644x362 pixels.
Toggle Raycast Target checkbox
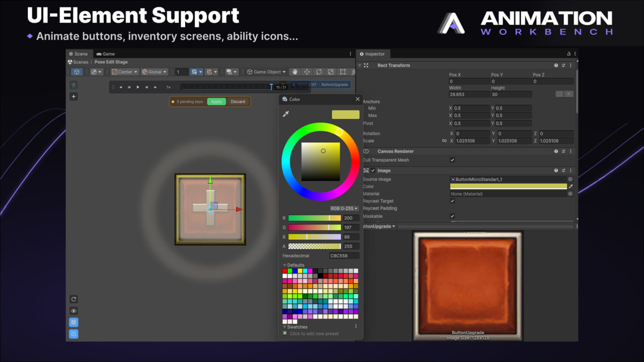click(452, 201)
